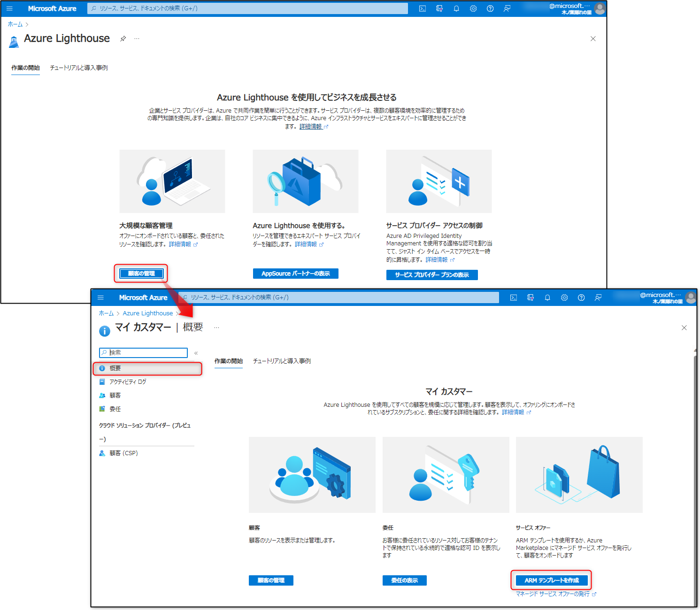
Task: Select 顧客 in the sidebar
Action: (x=110, y=396)
